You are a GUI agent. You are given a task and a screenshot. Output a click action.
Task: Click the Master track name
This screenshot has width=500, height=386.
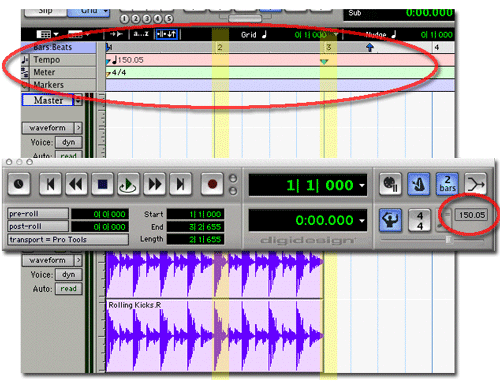48,100
